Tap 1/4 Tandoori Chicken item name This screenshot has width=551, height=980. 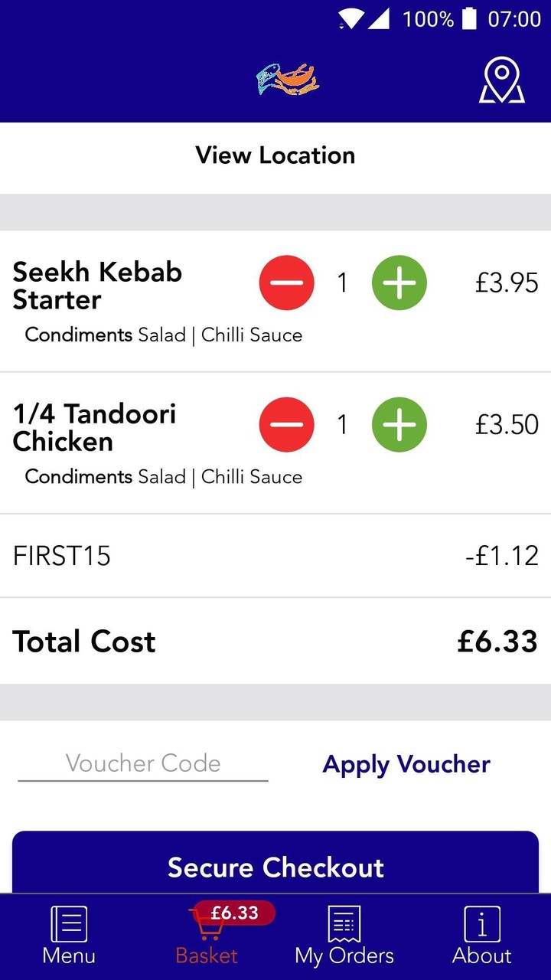[x=95, y=427]
